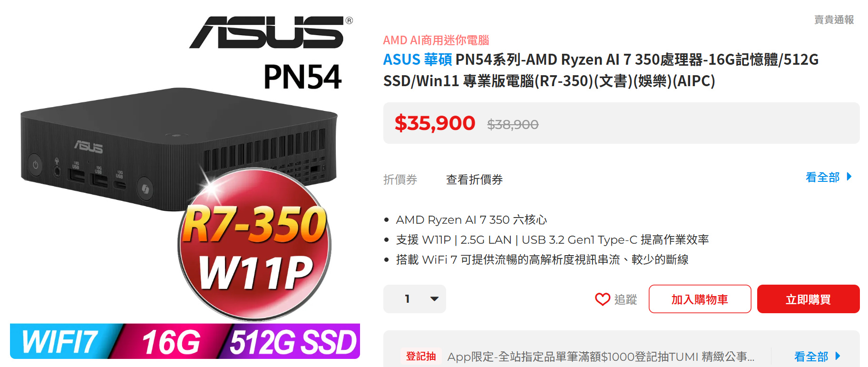
Task: Click the App限定 promotion description text
Action: (x=601, y=357)
